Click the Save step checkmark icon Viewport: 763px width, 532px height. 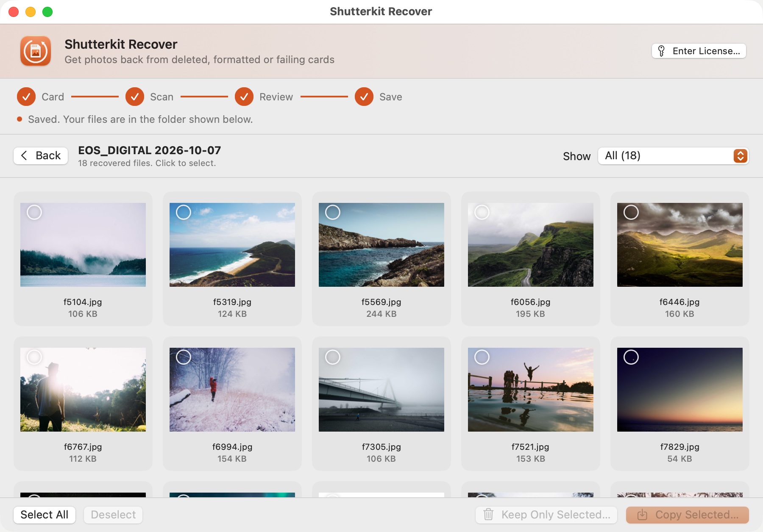point(364,97)
